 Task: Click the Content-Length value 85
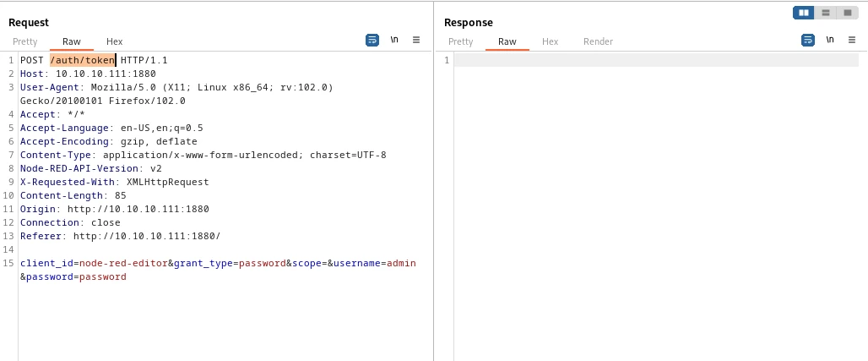pos(121,196)
